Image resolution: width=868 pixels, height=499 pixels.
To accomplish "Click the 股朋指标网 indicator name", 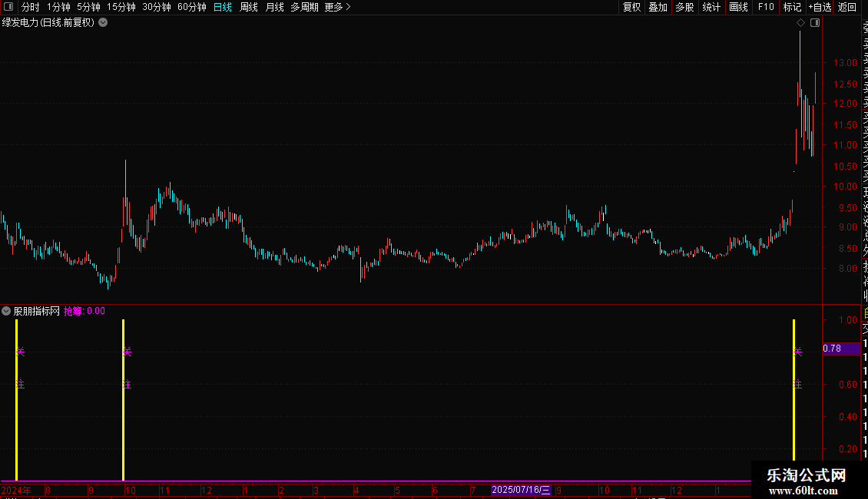I will coord(37,311).
